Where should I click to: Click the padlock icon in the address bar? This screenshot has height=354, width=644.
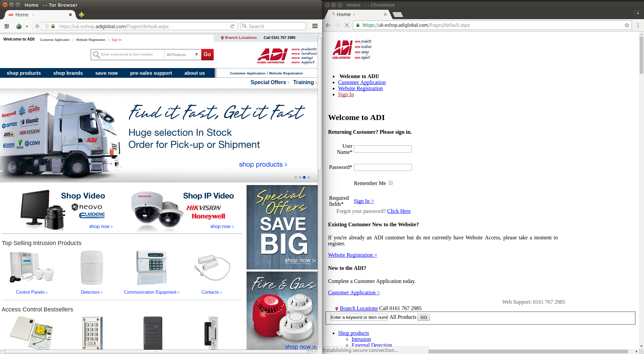(x=53, y=26)
